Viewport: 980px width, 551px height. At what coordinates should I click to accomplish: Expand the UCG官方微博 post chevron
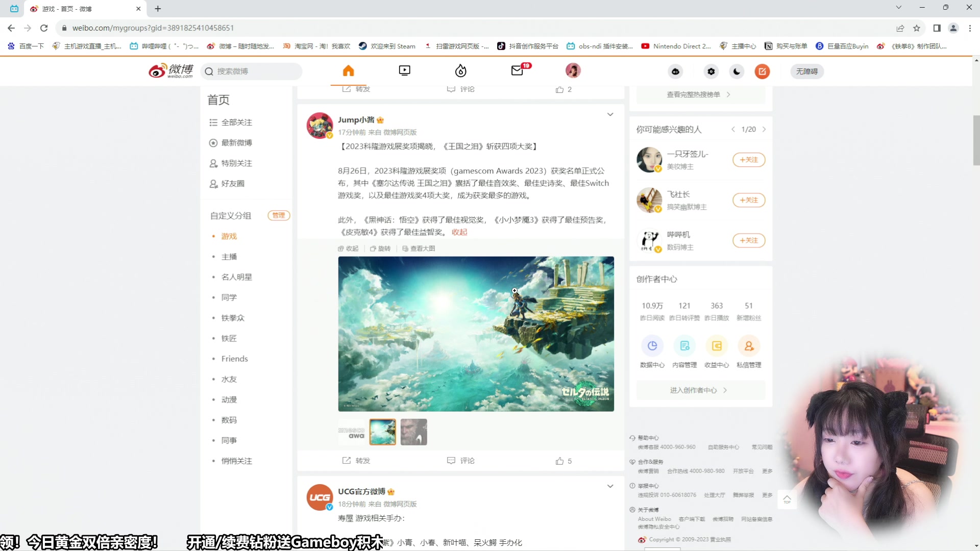pyautogui.click(x=610, y=486)
